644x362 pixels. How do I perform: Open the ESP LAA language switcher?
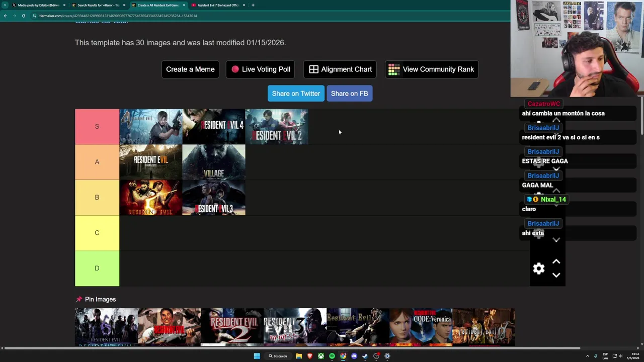[605, 356]
